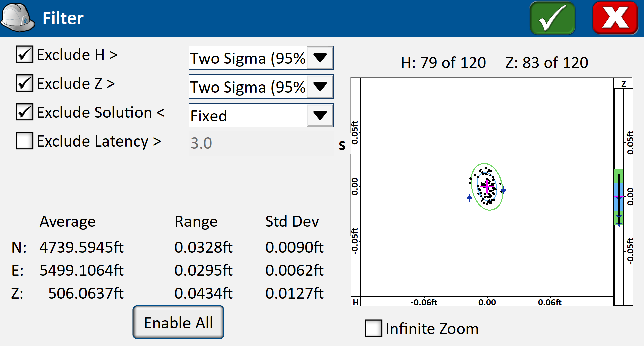Click the H: 79 of 120 count label
Screen dimensions: 644x346
pos(443,63)
